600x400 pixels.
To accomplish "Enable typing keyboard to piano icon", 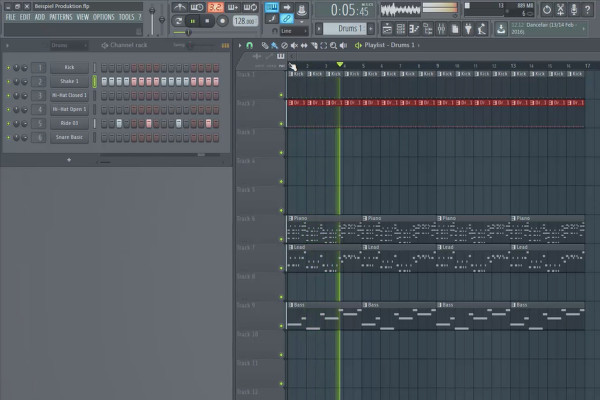I will [272, 7].
